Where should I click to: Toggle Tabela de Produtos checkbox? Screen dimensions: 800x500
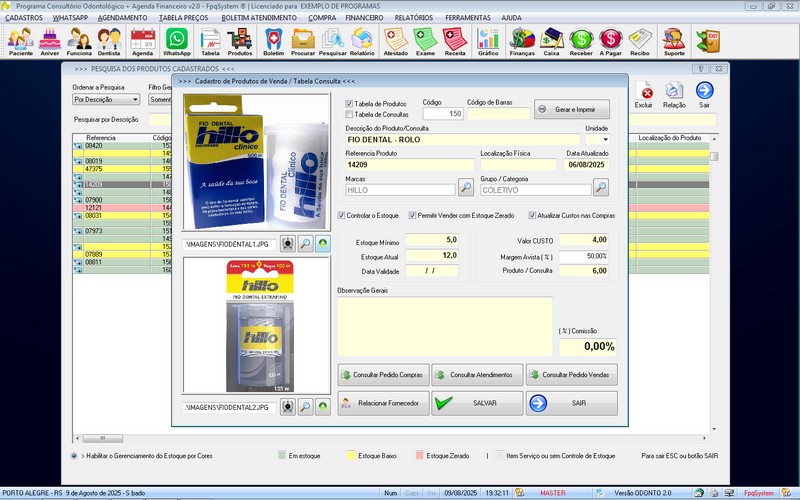[x=349, y=104]
